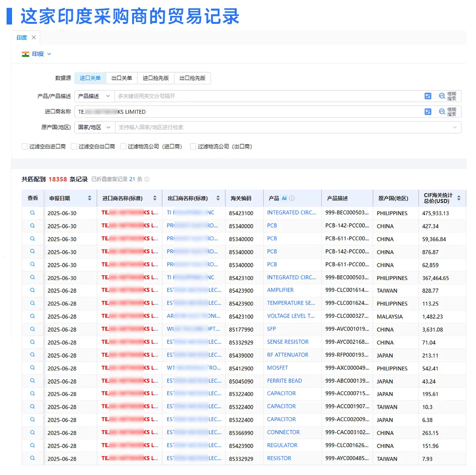476x475 pixels.
Task: Open the AMPLIFIER product link
Action: tap(280, 290)
